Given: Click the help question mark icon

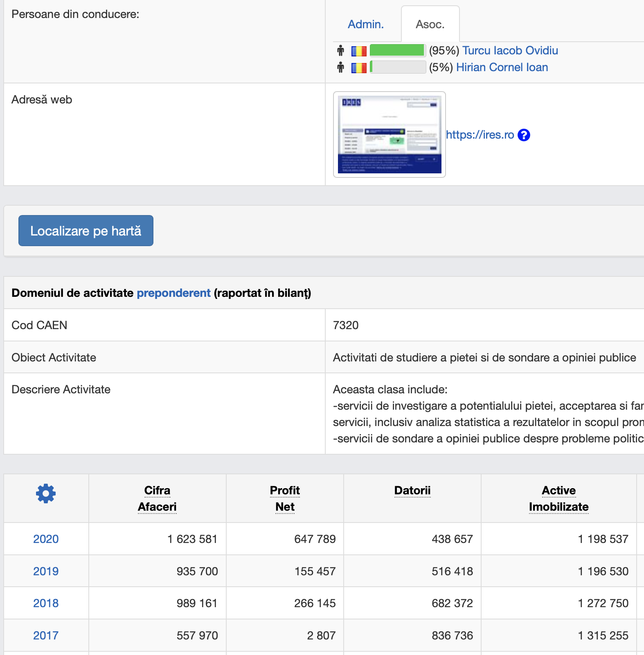Looking at the screenshot, I should tap(524, 135).
